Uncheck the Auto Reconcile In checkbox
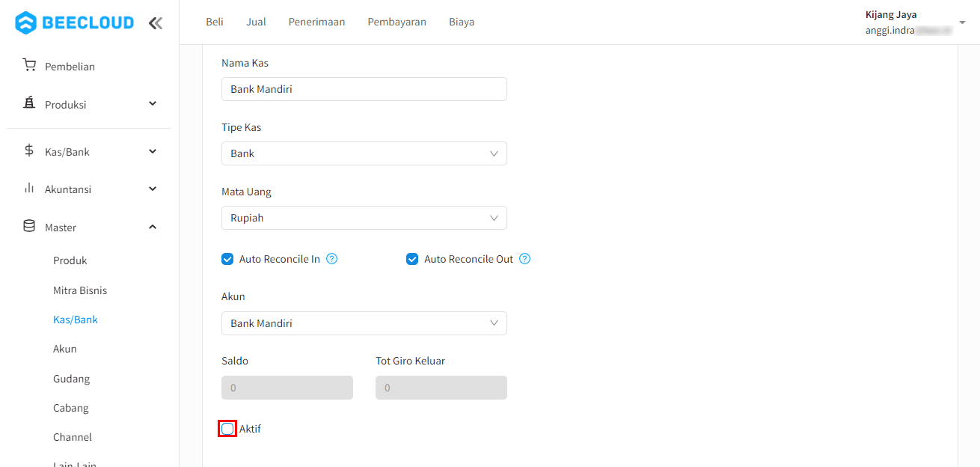 pyautogui.click(x=227, y=259)
